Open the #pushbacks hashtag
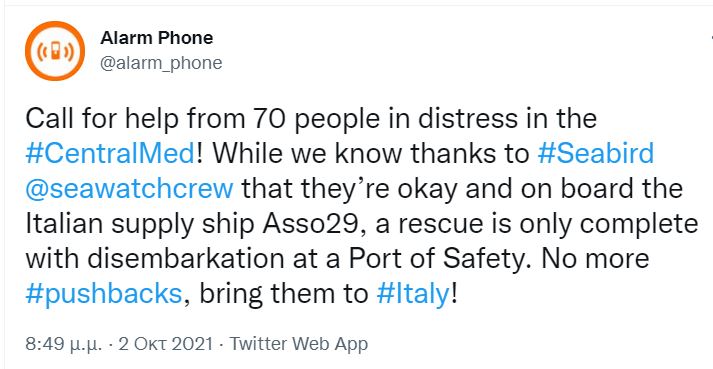This screenshot has width=713, height=369. pyautogui.click(x=104, y=294)
